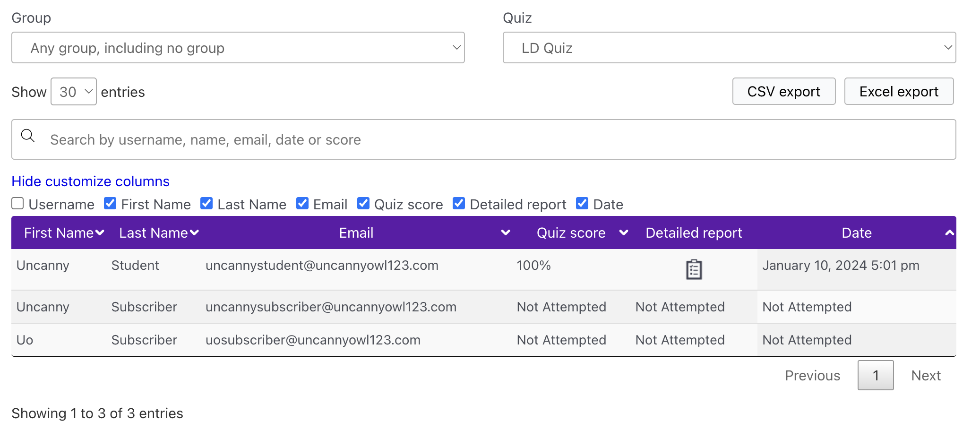This screenshot has width=980, height=430.
Task: Click Hide customize columns link
Action: click(90, 181)
